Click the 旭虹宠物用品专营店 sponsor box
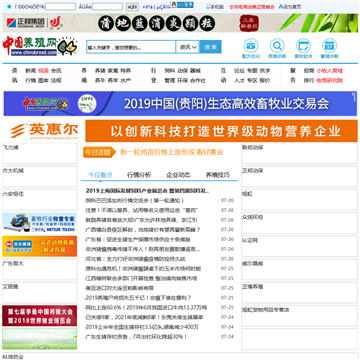Screen dimensions: 360x360 (x=299, y=316)
